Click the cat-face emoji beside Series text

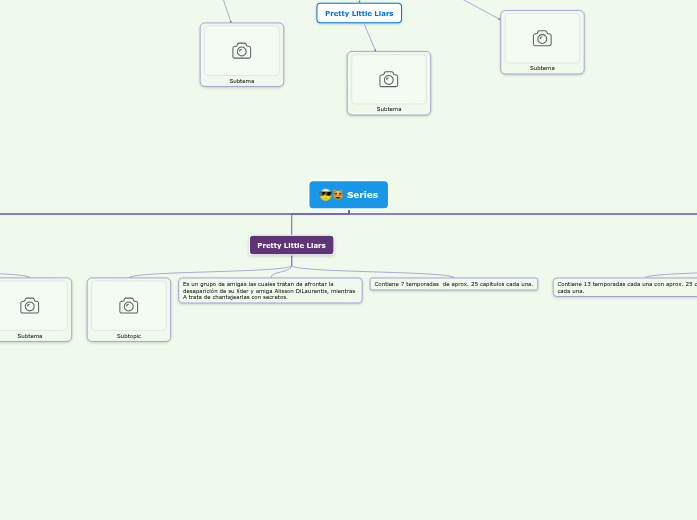(338, 195)
